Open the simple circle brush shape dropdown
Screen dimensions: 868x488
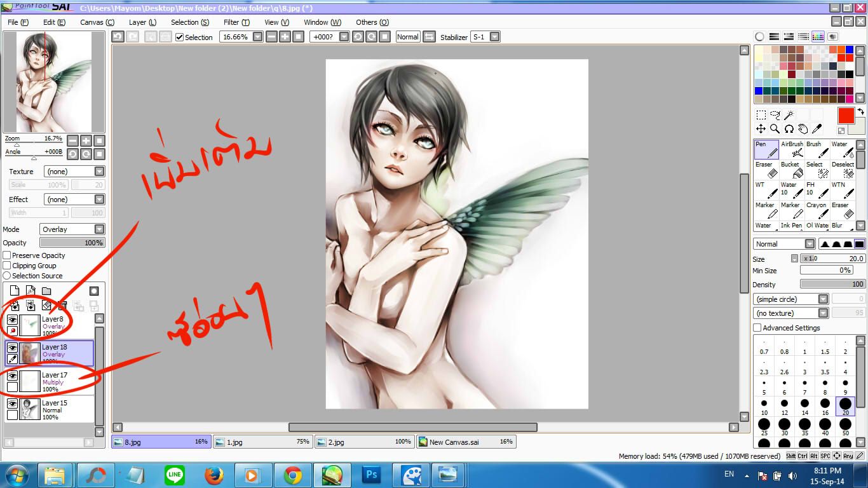791,299
